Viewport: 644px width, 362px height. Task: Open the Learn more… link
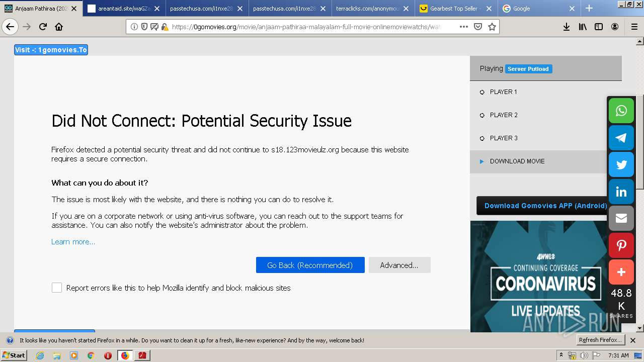[x=73, y=242]
